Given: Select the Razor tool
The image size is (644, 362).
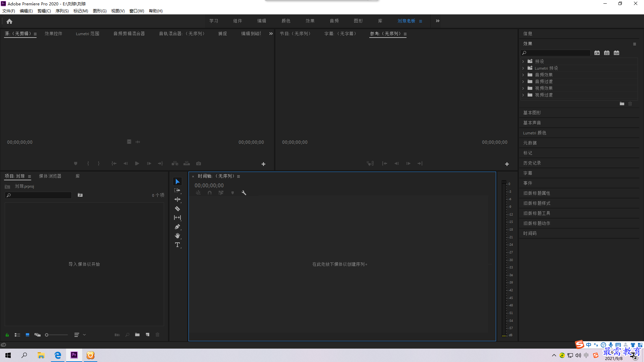Looking at the screenshot, I should pyautogui.click(x=177, y=208).
